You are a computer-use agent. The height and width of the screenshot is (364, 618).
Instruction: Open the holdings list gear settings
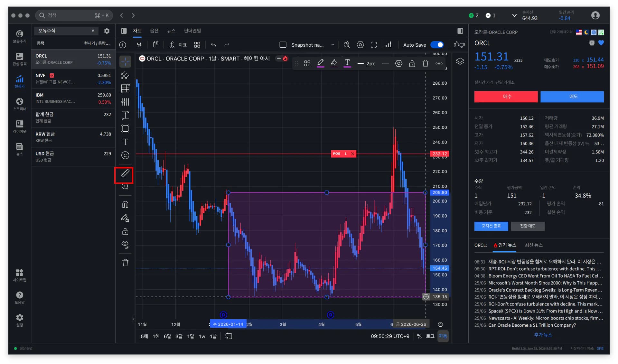(x=107, y=31)
